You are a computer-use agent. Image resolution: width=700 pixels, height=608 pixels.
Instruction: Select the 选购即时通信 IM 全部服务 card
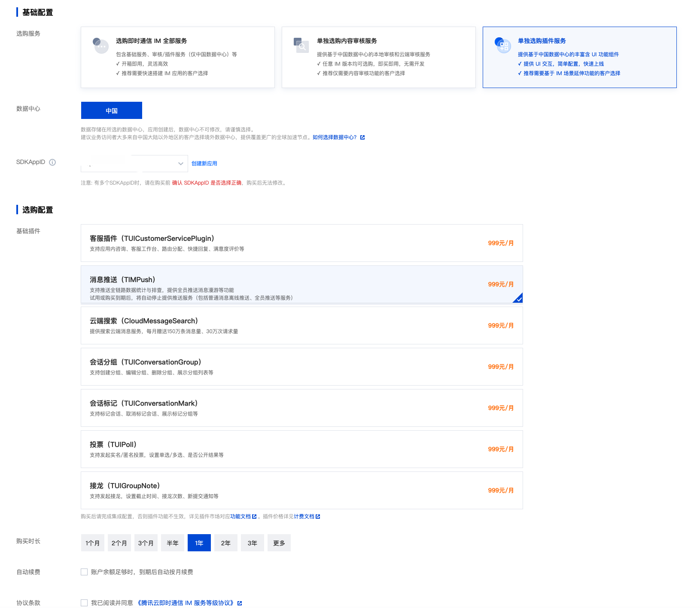178,57
